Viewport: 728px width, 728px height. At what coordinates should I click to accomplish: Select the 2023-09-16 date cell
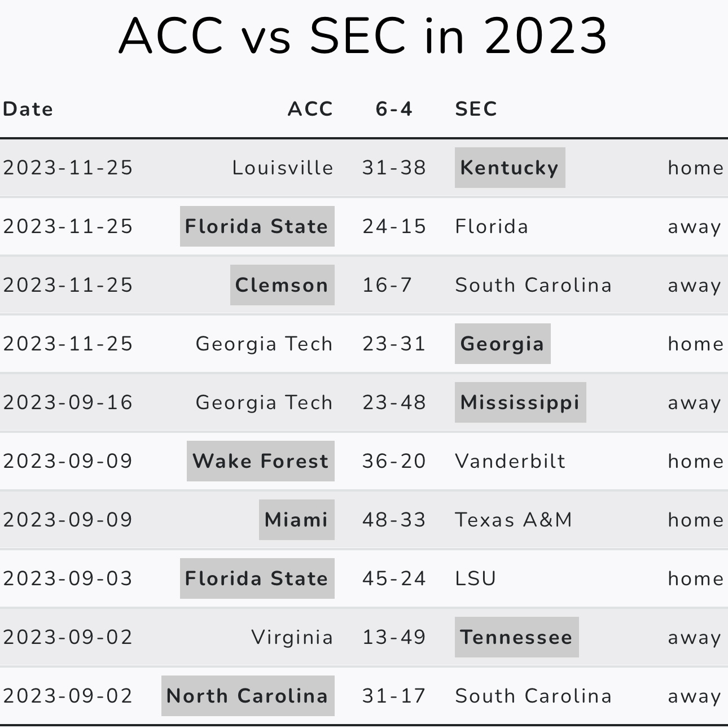point(68,402)
